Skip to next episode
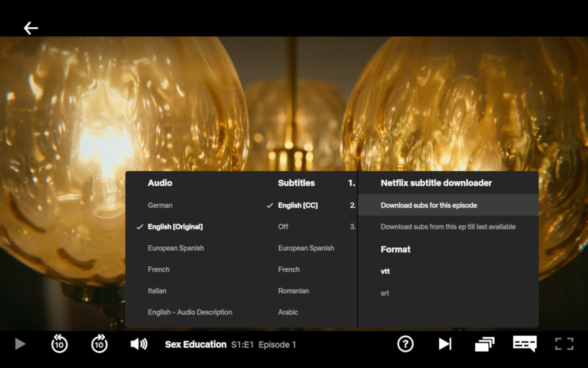The width and height of the screenshot is (588, 368). [x=445, y=344]
